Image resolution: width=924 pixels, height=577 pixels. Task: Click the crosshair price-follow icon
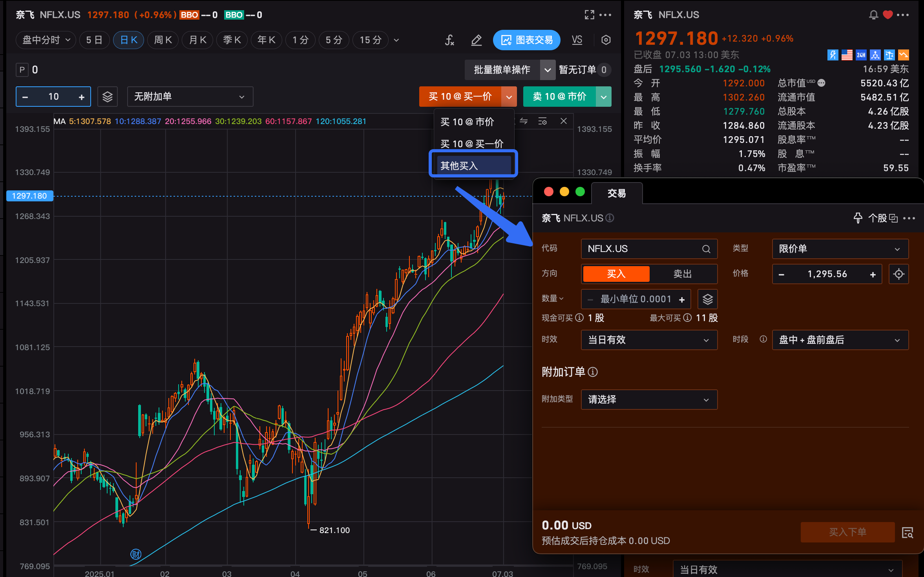coord(898,274)
